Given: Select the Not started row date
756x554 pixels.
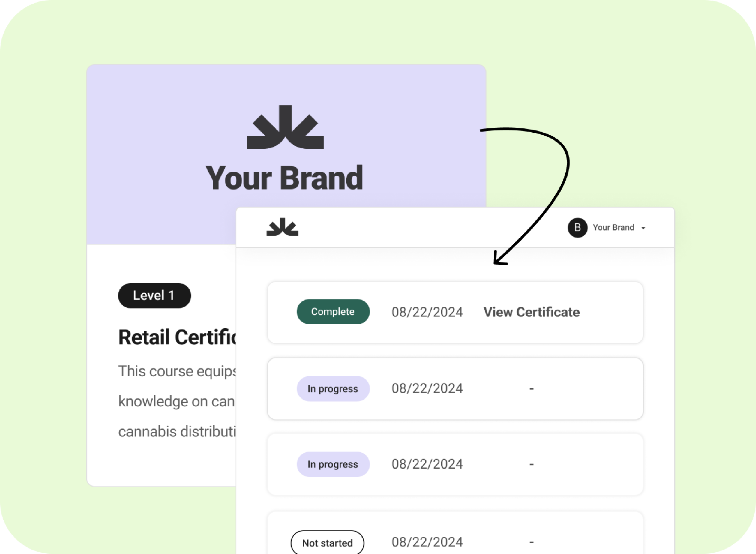Looking at the screenshot, I should [427, 542].
